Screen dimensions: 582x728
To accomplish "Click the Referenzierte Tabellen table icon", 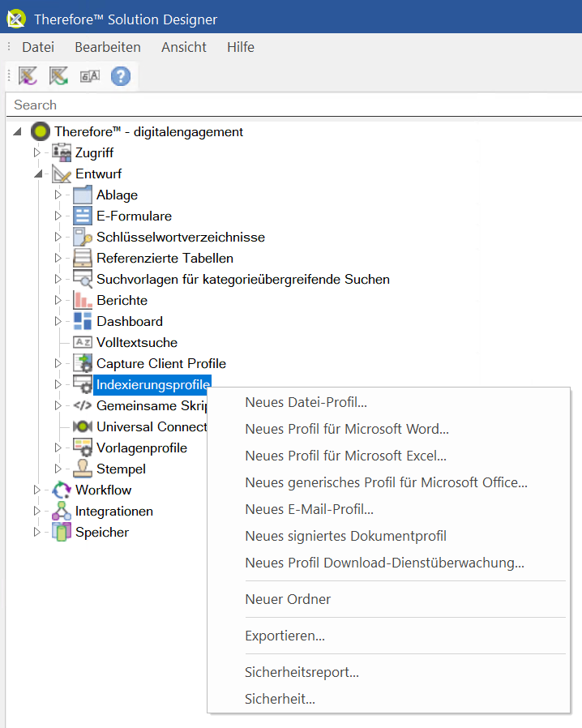I will pos(83,258).
